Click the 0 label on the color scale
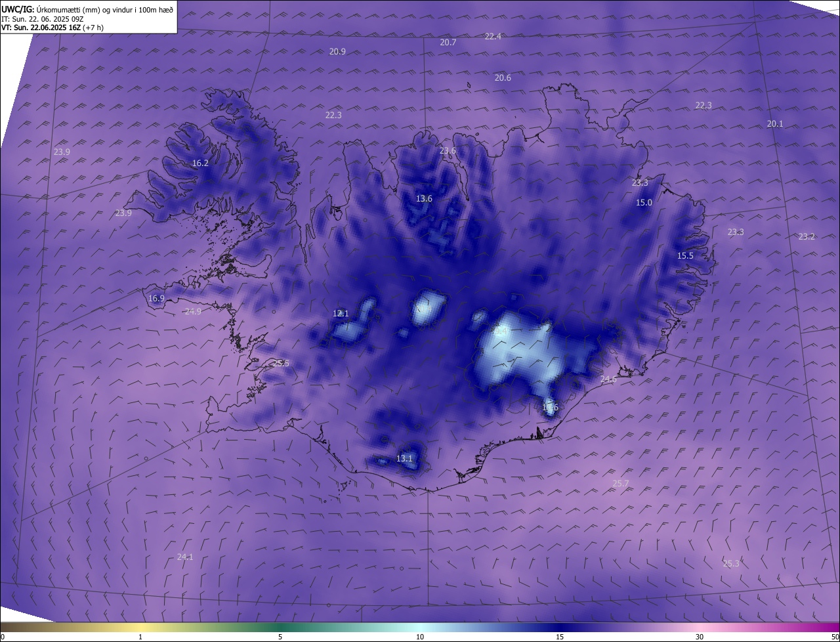This screenshot has width=840, height=642. click(x=3, y=637)
